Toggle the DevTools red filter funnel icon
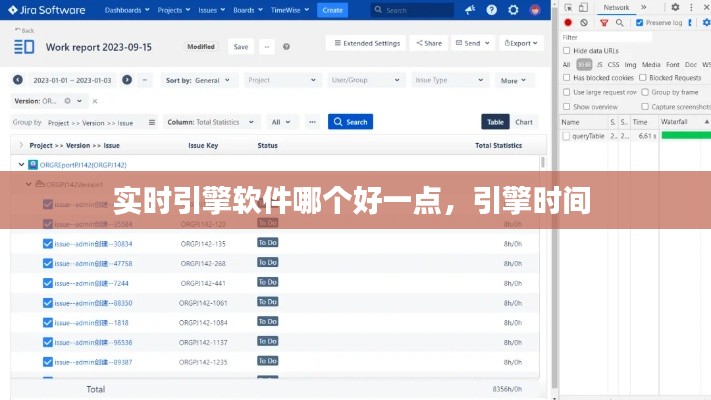 pos(605,22)
